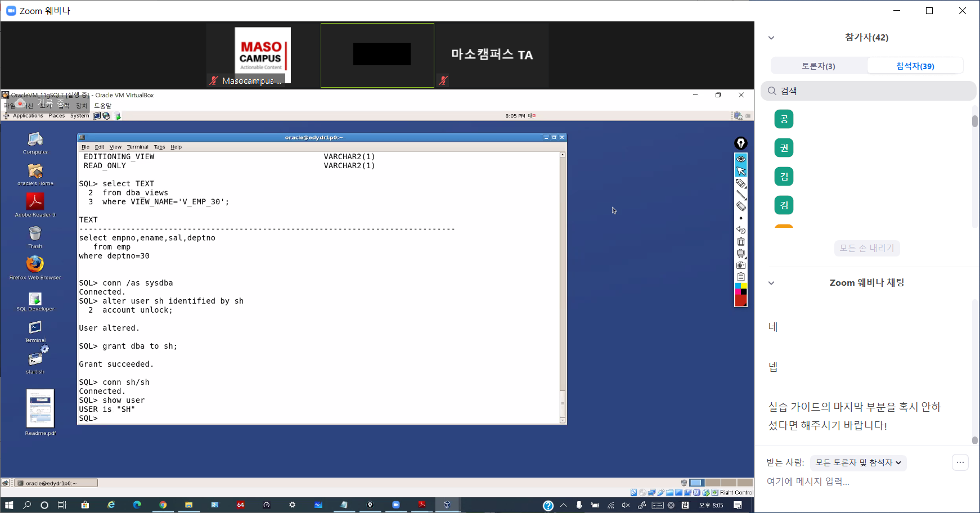Open Adobe Reader 9 desktop icon
This screenshot has height=513, width=980.
(x=35, y=201)
